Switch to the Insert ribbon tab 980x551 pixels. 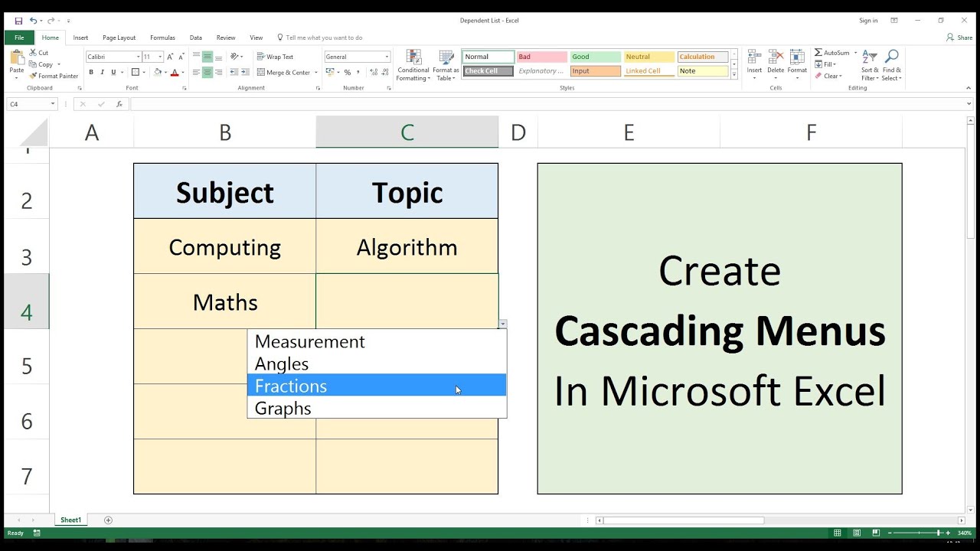(x=80, y=37)
